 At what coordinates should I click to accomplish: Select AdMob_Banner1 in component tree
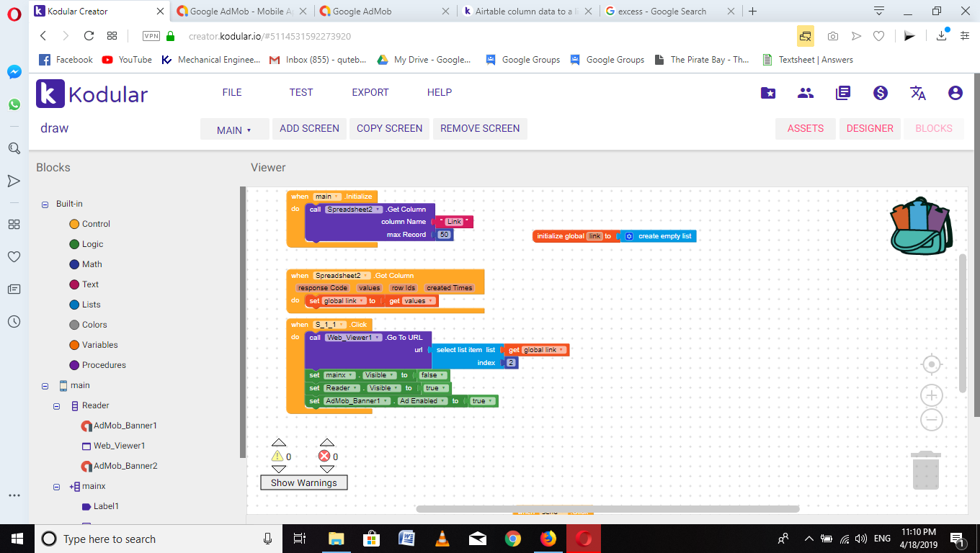(x=119, y=426)
